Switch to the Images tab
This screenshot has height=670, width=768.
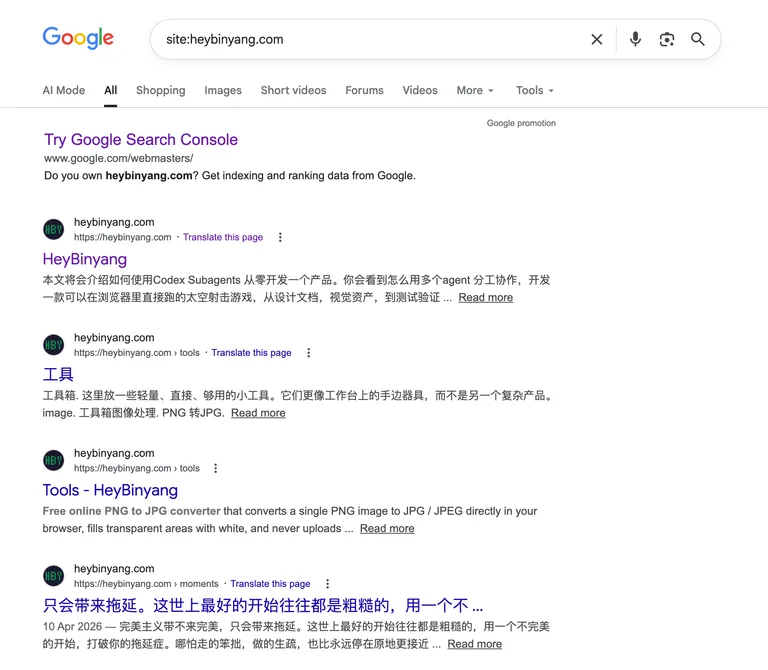point(223,90)
